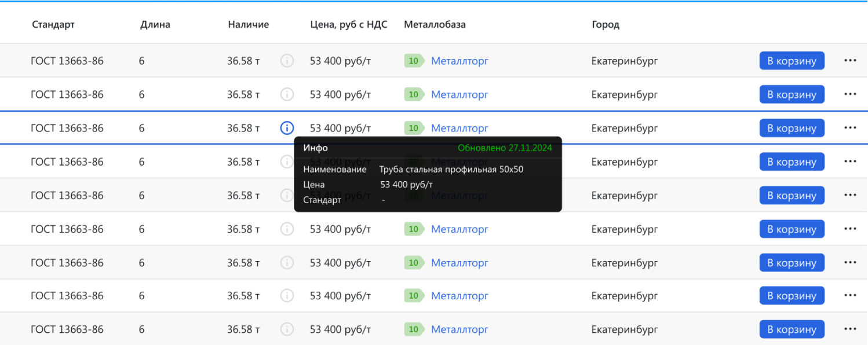
Task: Open three-dot menu in the last row
Action: (x=850, y=329)
